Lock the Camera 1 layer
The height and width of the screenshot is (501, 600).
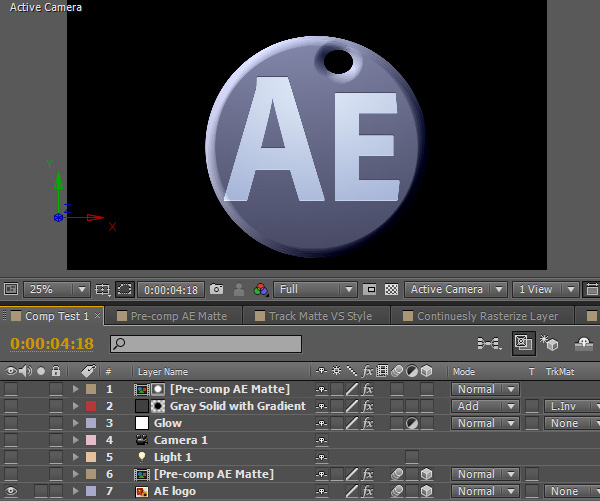(x=56, y=441)
